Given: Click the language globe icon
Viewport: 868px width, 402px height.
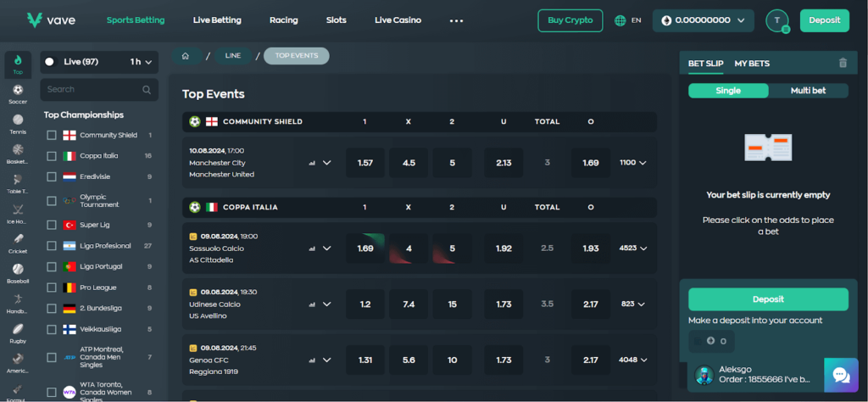Looking at the screenshot, I should point(620,20).
